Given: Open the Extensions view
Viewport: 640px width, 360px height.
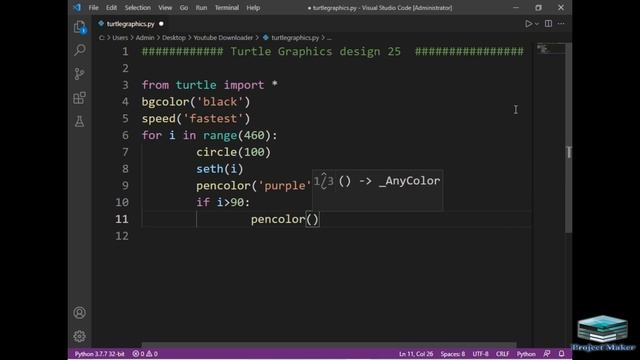Looking at the screenshot, I should (x=80, y=98).
